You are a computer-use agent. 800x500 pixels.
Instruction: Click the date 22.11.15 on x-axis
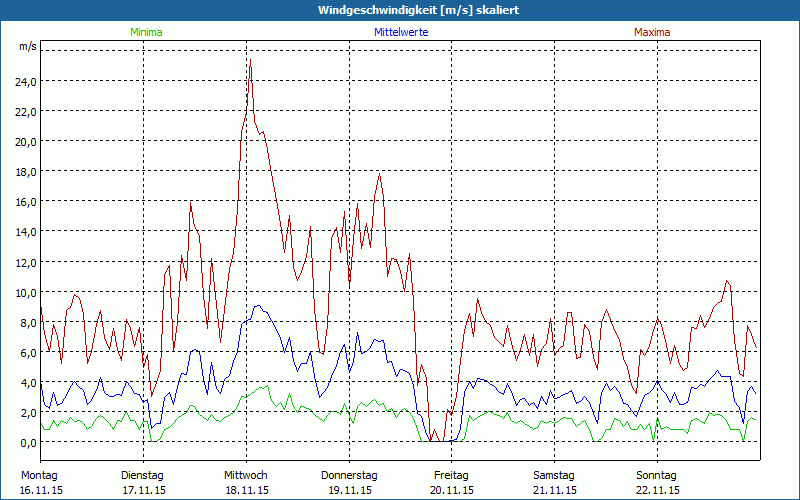point(657,490)
